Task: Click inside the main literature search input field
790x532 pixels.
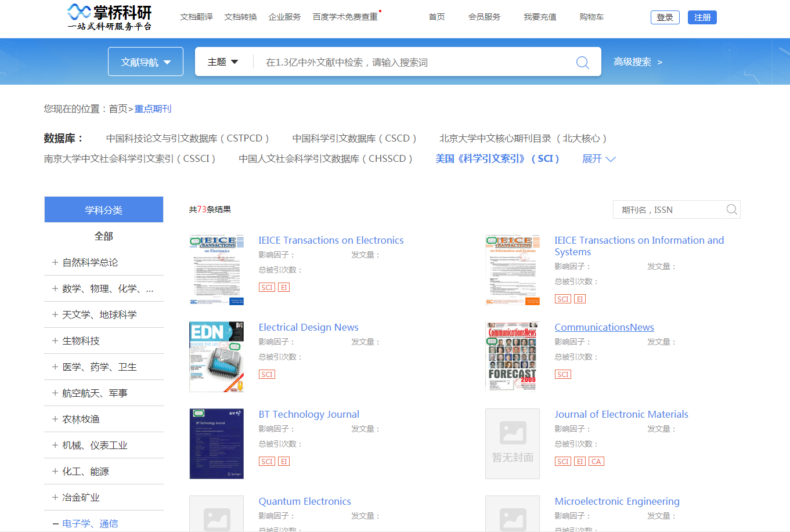Action: pos(406,61)
